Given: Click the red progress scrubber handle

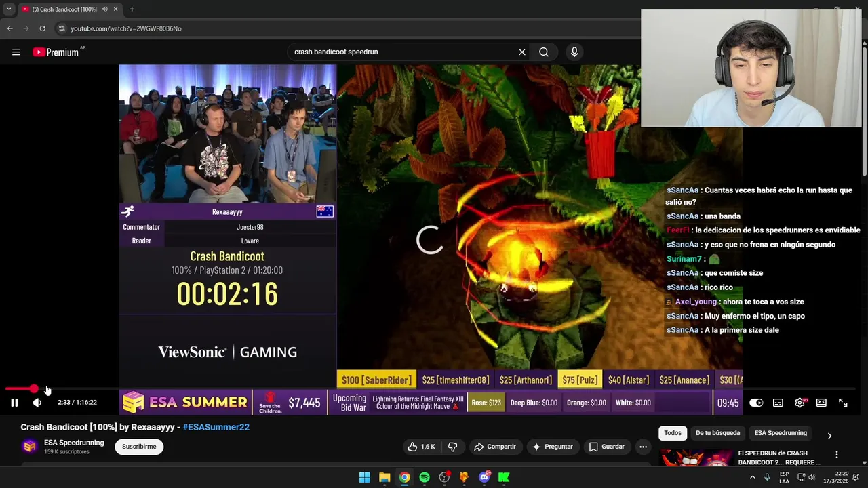Looking at the screenshot, I should (34, 388).
